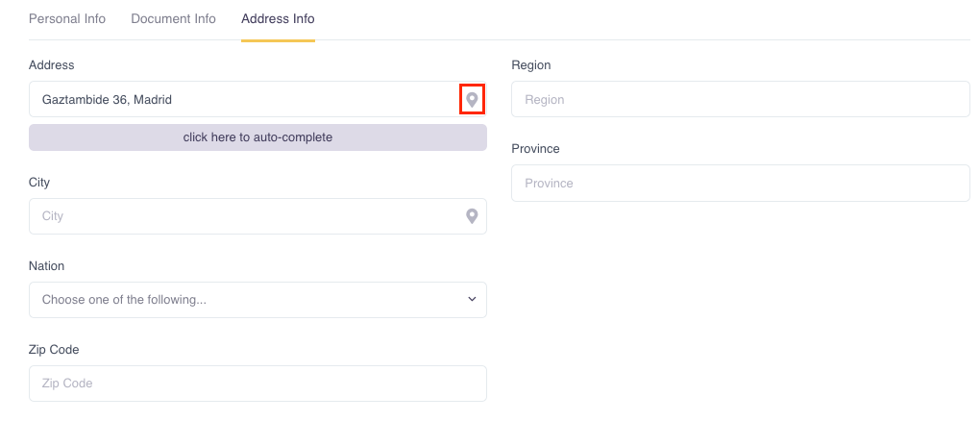Click the Zip Code field label
980x421 pixels.
(x=54, y=350)
